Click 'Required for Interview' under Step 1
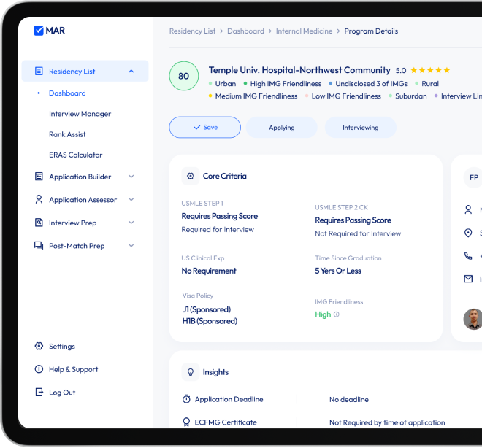Screen dimensions: 482x448 pyautogui.click(x=218, y=230)
